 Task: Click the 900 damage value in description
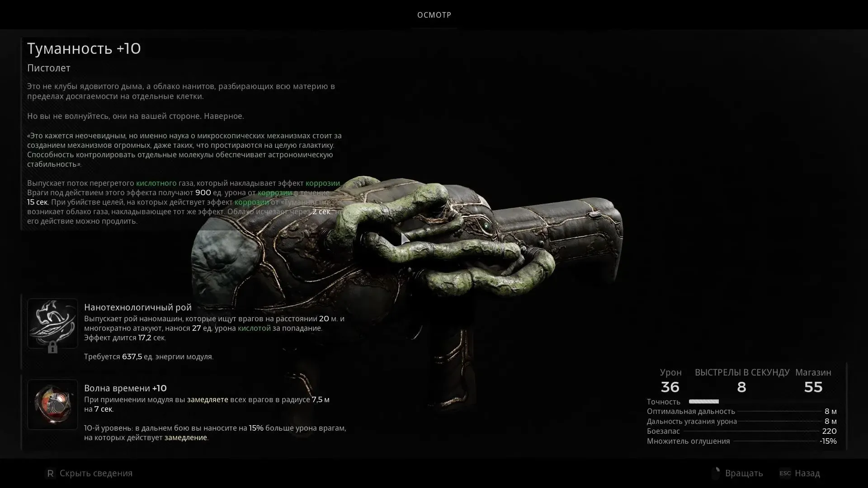click(x=203, y=192)
